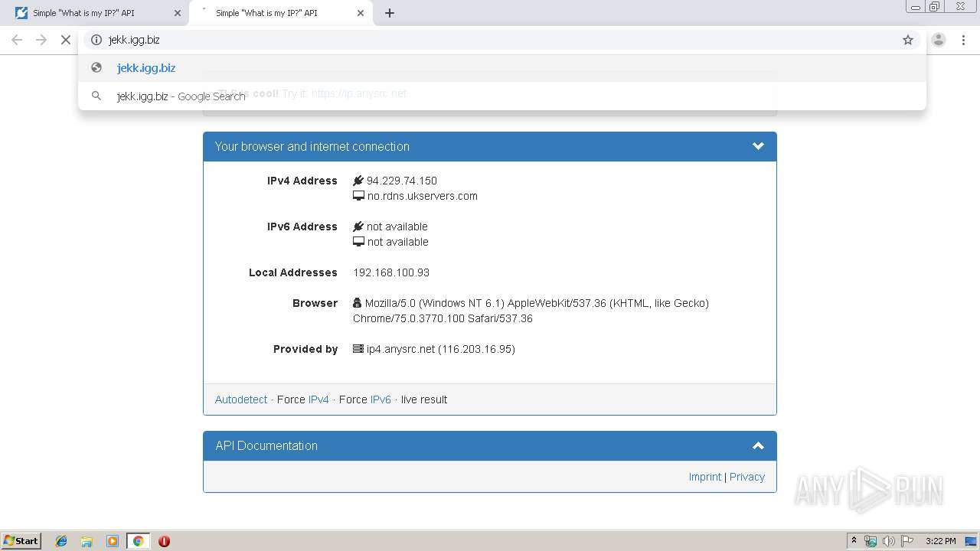Click the hostname no.rdns.ukservers.com
The height and width of the screenshot is (551, 980).
pos(423,196)
